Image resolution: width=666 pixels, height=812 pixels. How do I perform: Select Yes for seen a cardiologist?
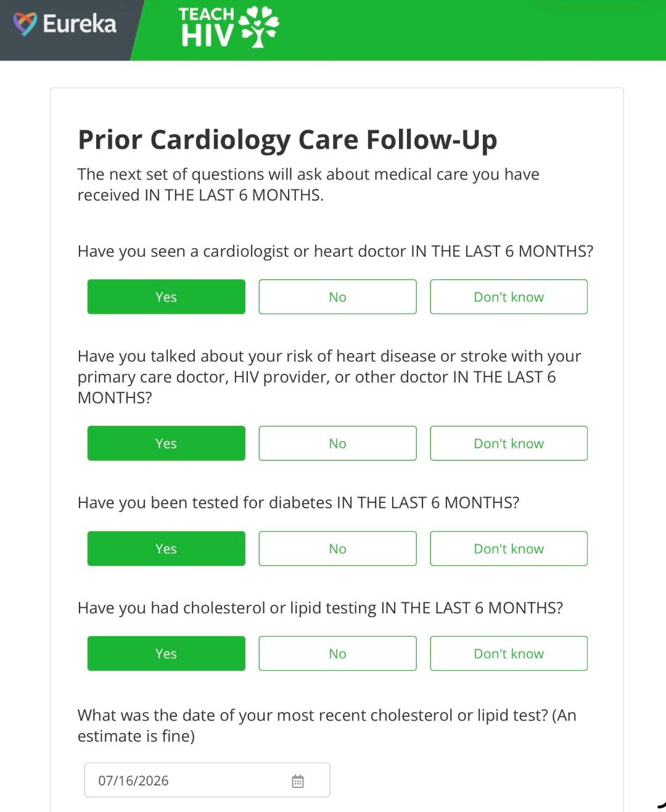[166, 297]
